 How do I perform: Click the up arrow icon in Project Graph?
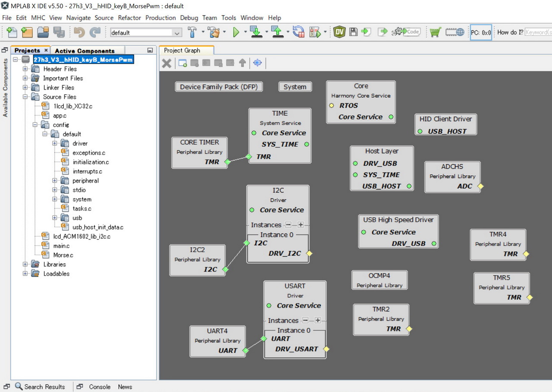click(x=242, y=63)
